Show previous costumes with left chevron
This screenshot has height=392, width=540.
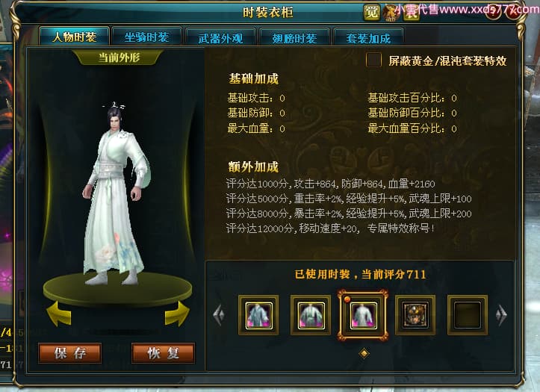click(219, 314)
